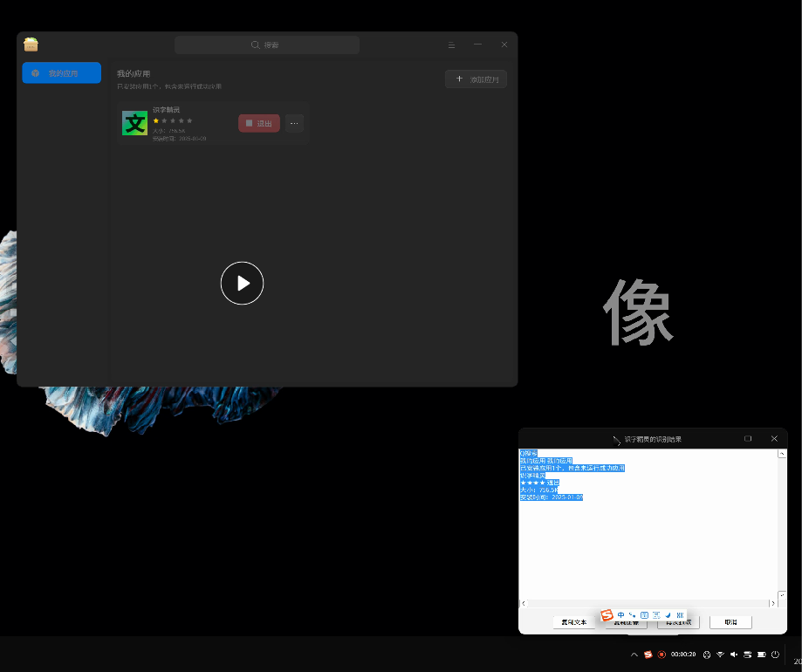Image resolution: width=802 pixels, height=672 pixels.
Task: Click the highlighted 大小 line in result text
Action: pos(539,490)
